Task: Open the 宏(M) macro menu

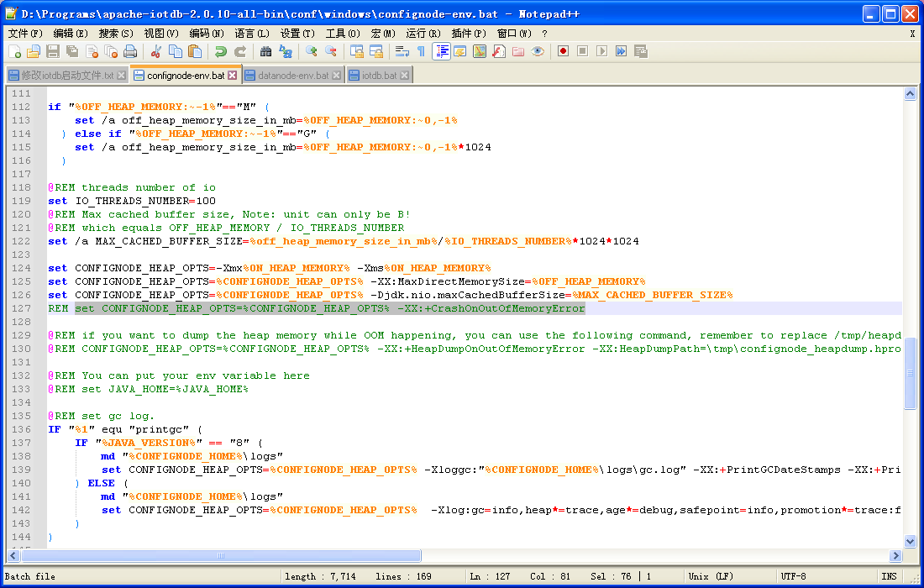Action: [384, 34]
